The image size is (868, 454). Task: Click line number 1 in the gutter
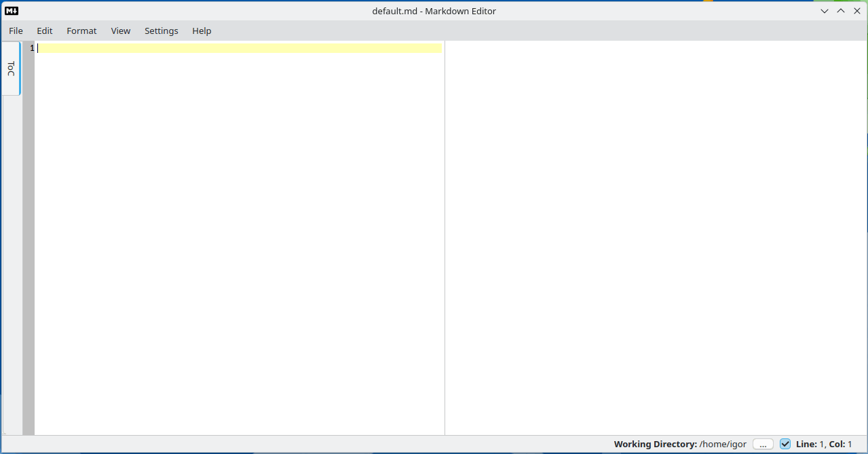(x=31, y=48)
